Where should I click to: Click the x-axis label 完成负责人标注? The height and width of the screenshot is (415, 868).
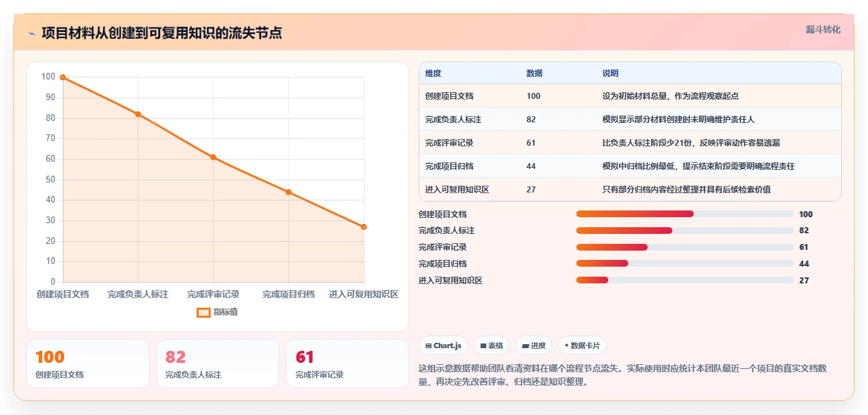(138, 295)
